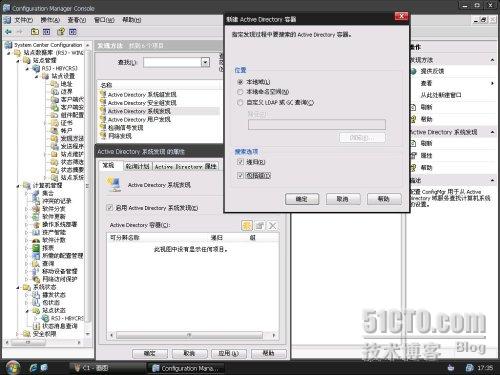
Task: Select 网络发现 in the discovery methods list
Action: click(120, 136)
